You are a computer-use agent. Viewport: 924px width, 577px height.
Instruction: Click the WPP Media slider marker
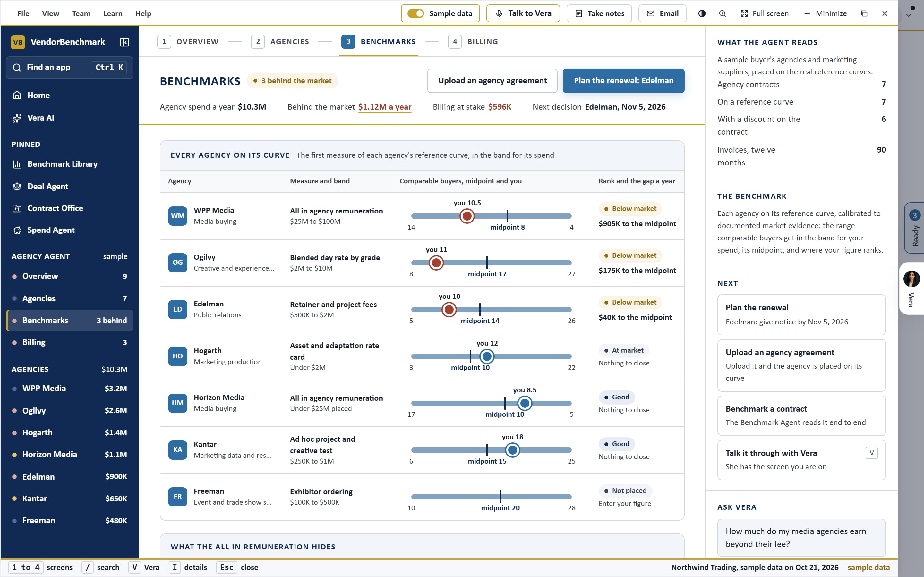point(466,216)
